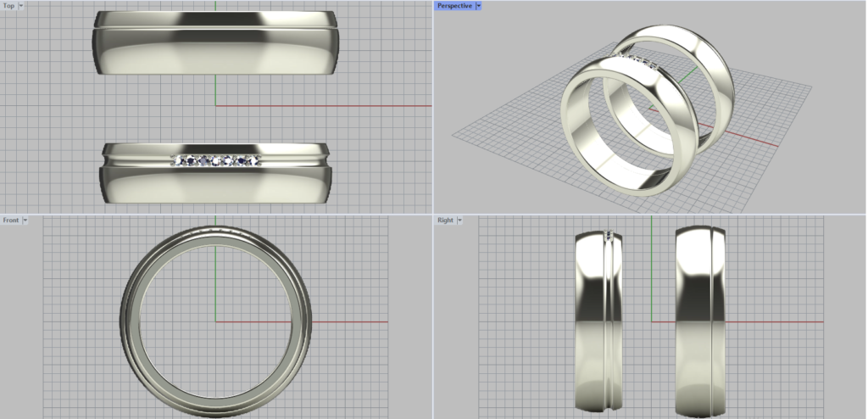
Task: Select the diamond row on the Top view ring
Action: (215, 160)
